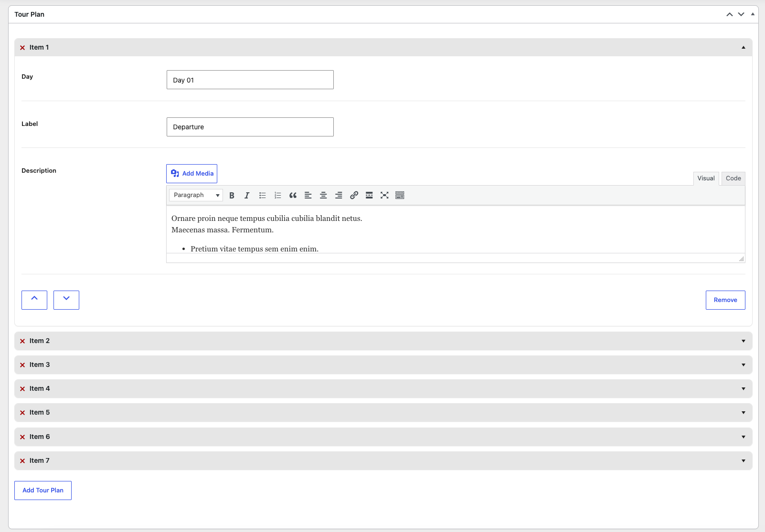This screenshot has height=532, width=765.
Task: Click the Add Media button
Action: coord(191,174)
